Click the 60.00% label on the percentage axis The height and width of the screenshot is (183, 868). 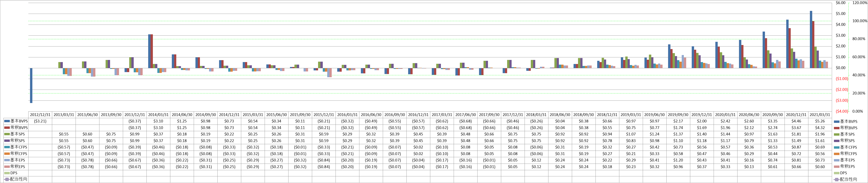pyautogui.click(x=859, y=57)
